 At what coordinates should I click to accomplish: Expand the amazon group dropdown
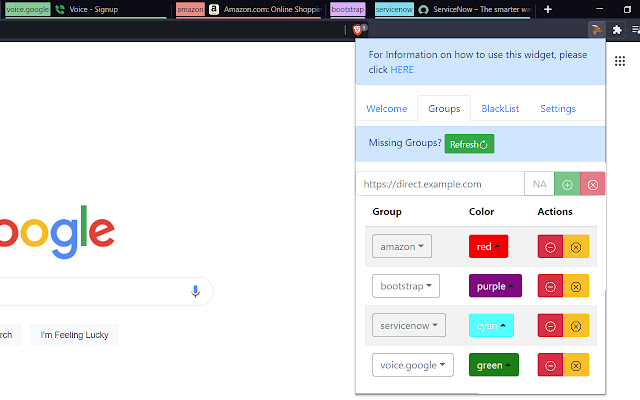tap(402, 246)
